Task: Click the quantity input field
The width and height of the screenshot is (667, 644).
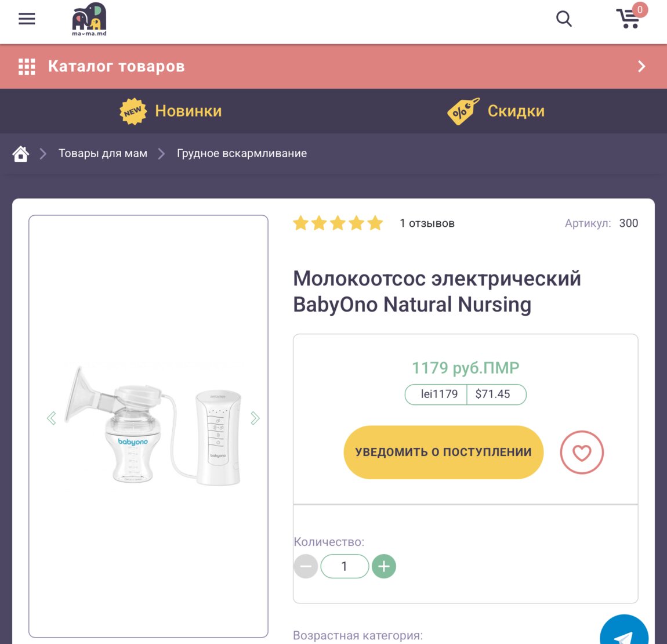Action: [x=345, y=566]
